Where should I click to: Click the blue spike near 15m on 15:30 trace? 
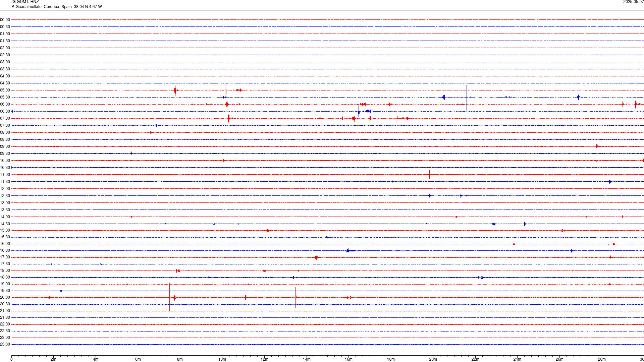(x=327, y=237)
